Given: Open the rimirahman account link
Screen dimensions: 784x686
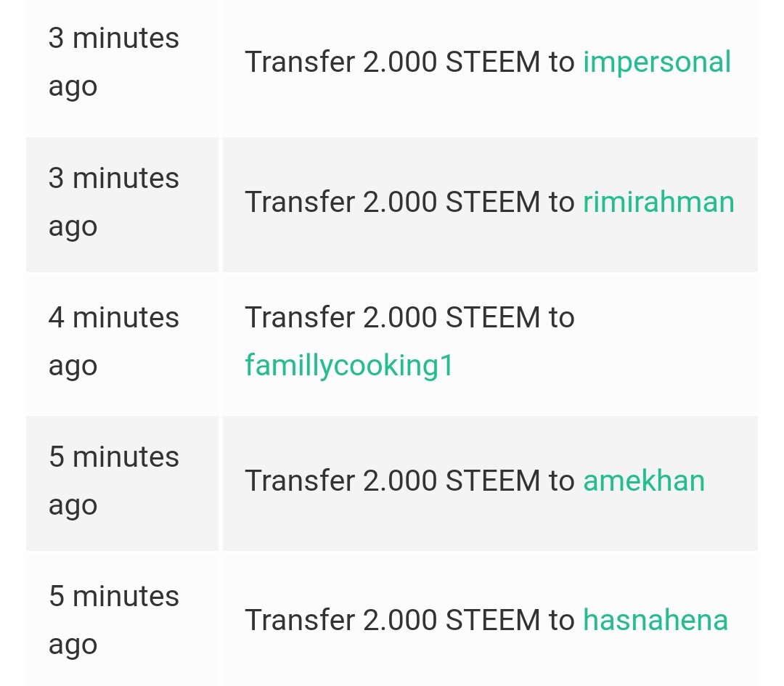Looking at the screenshot, I should tap(658, 203).
